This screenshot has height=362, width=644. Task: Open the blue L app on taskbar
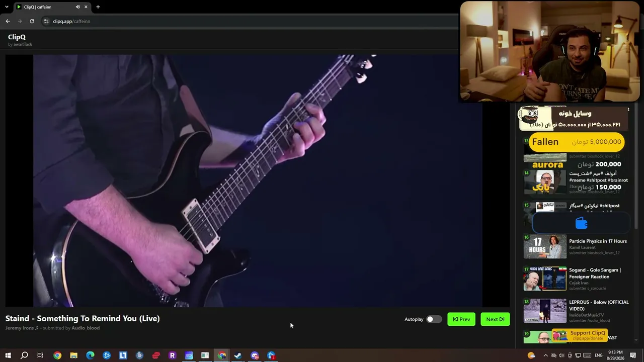click(123, 355)
